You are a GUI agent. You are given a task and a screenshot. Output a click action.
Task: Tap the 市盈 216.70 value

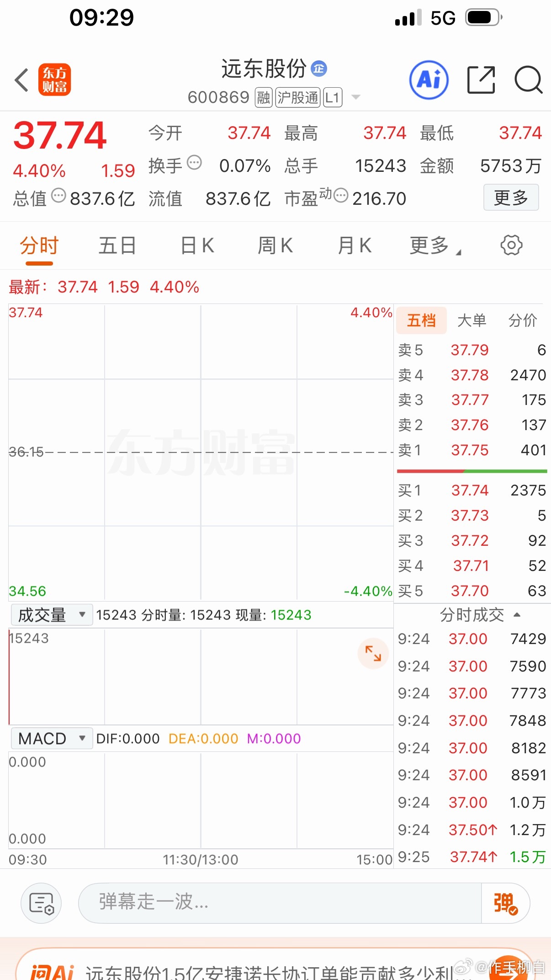click(x=379, y=199)
